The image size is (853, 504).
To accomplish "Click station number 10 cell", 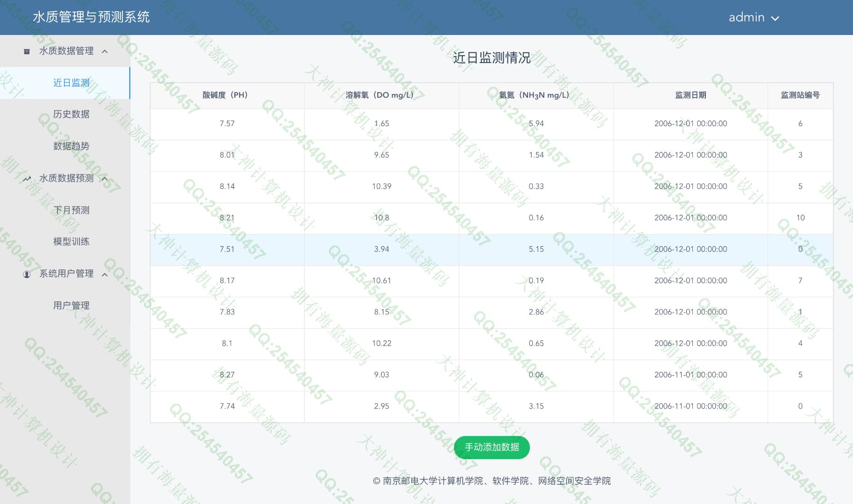I will coord(800,217).
